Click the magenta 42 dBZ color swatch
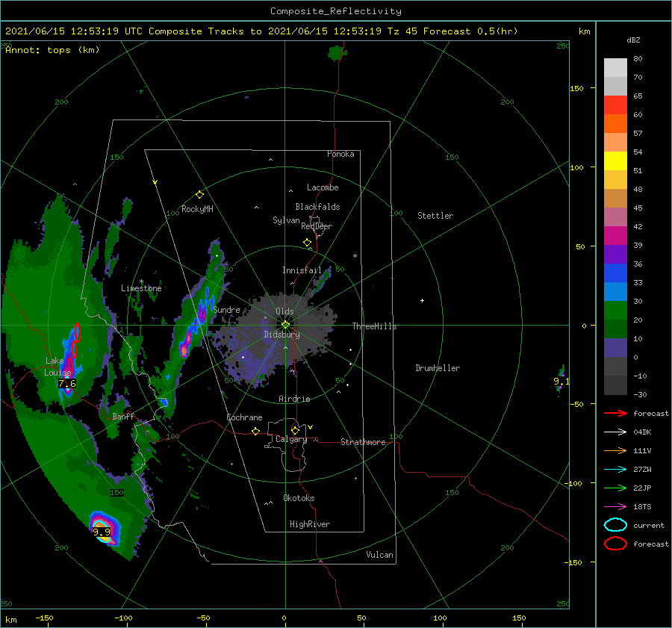 point(615,236)
